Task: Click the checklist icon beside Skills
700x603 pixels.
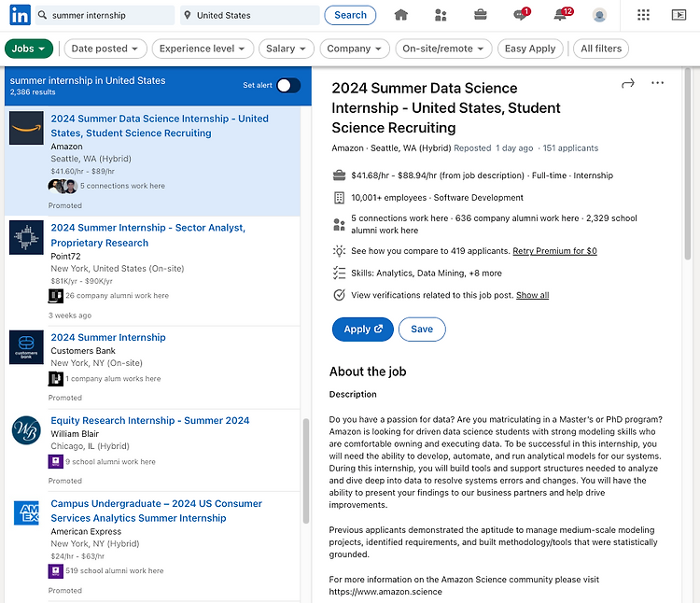Action: 340,273
